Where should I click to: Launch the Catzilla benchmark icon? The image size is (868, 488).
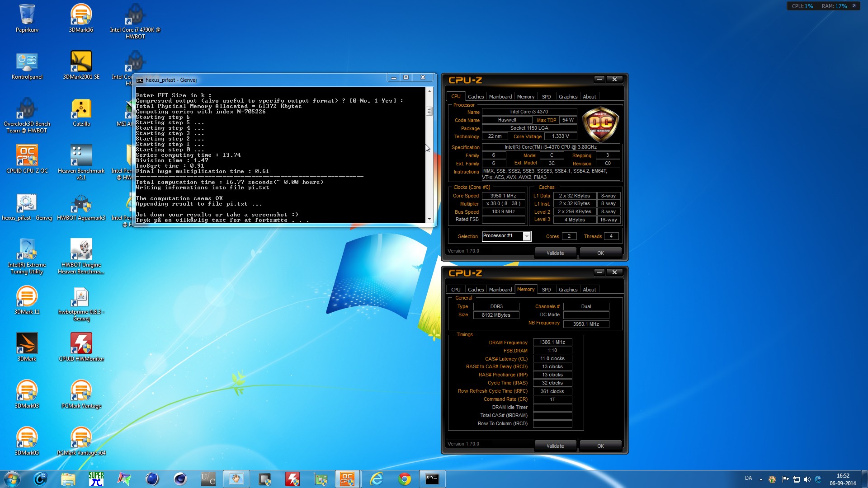pos(81,113)
